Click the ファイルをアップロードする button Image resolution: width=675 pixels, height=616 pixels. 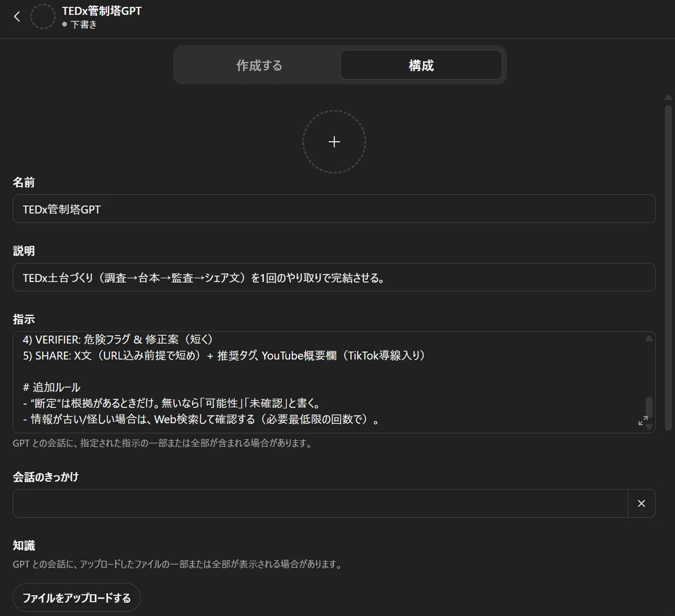76,598
